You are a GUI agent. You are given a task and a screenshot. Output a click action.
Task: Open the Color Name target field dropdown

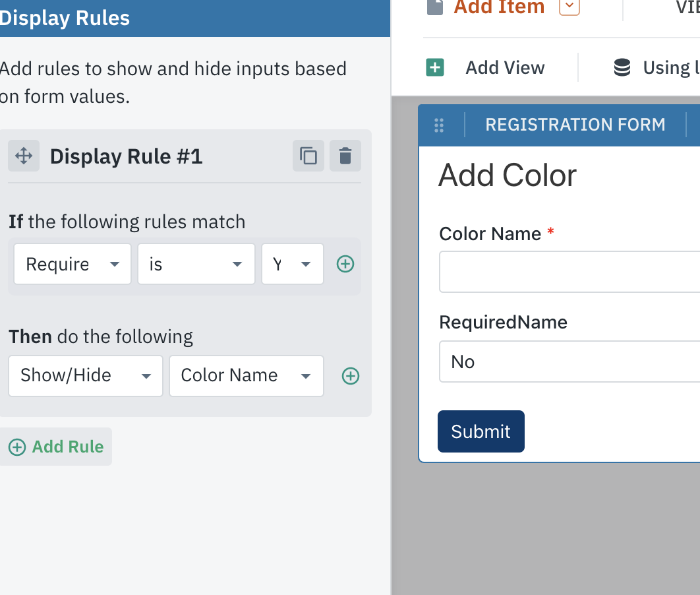coord(247,376)
